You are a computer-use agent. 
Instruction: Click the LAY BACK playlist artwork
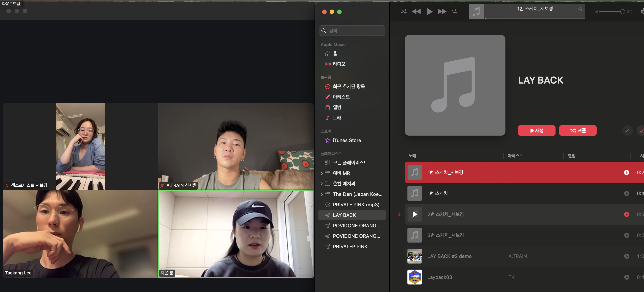(x=455, y=85)
